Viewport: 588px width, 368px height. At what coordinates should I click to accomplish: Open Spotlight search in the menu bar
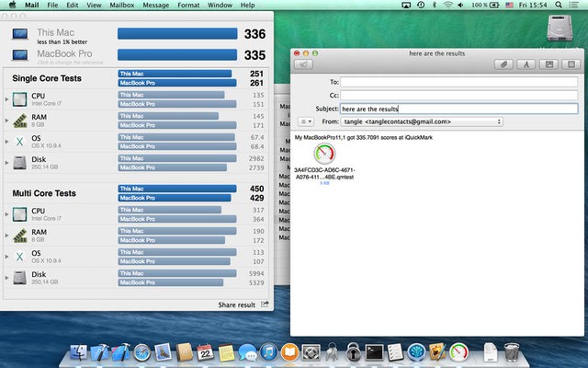pos(559,5)
